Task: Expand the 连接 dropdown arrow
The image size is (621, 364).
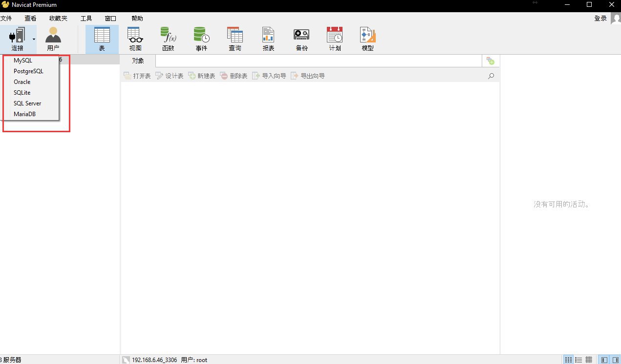Action: pos(34,39)
